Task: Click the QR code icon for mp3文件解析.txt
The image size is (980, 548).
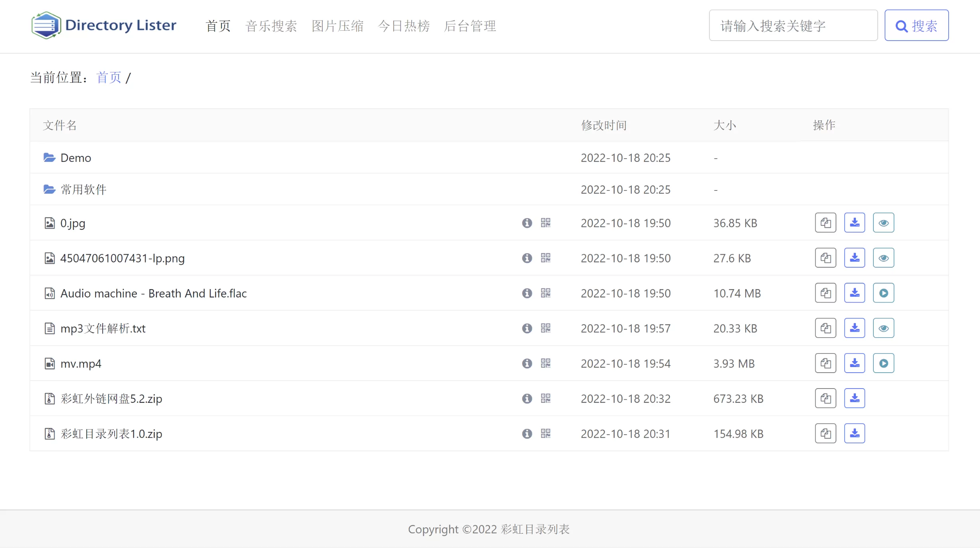Action: coord(546,328)
